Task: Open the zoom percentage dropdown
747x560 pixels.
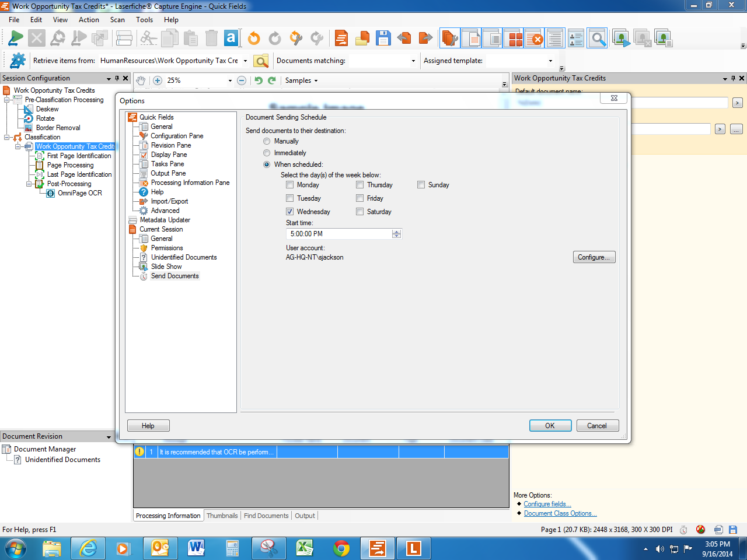Action: click(230, 80)
